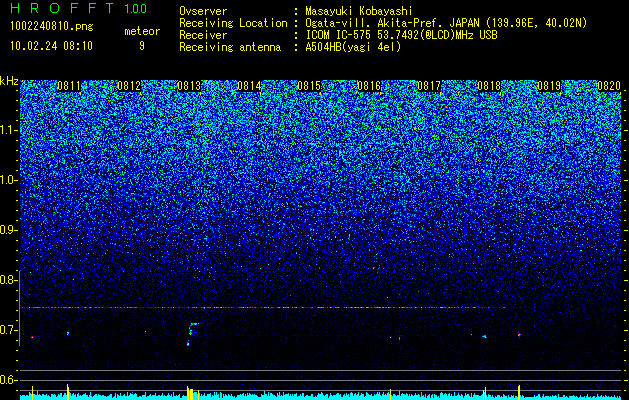The height and width of the screenshot is (400, 629).
Task: Click the kHz axis unit label
Action: pyautogui.click(x=9, y=81)
